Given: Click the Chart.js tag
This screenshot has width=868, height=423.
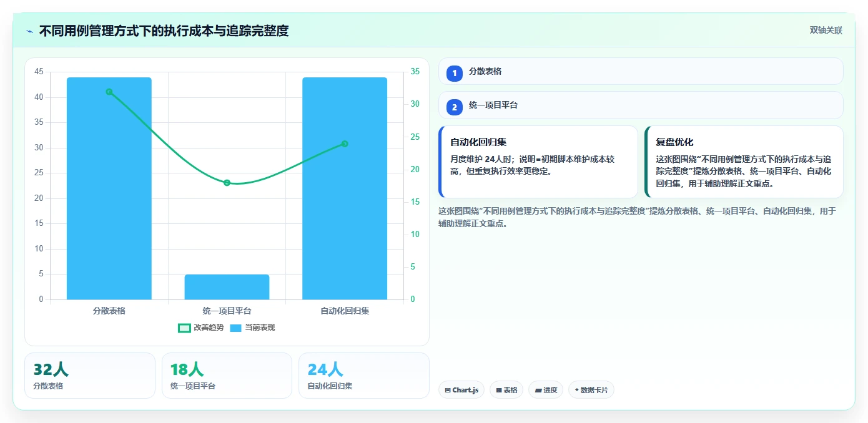Looking at the screenshot, I should (x=461, y=390).
